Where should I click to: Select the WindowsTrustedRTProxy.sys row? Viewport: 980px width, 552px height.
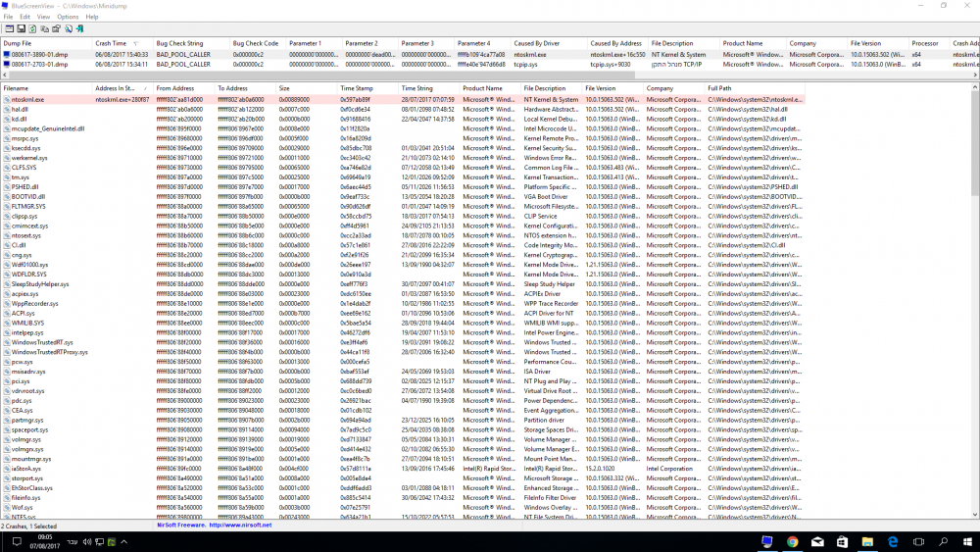pyautogui.click(x=403, y=352)
